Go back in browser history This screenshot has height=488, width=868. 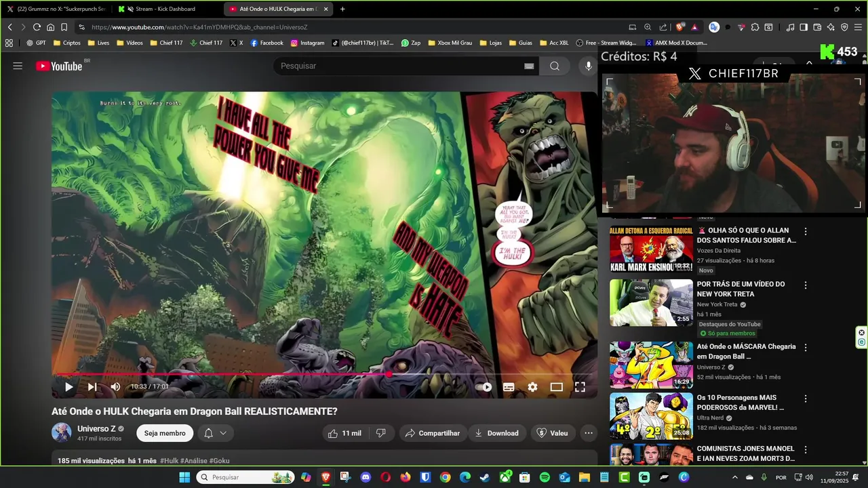click(x=9, y=27)
